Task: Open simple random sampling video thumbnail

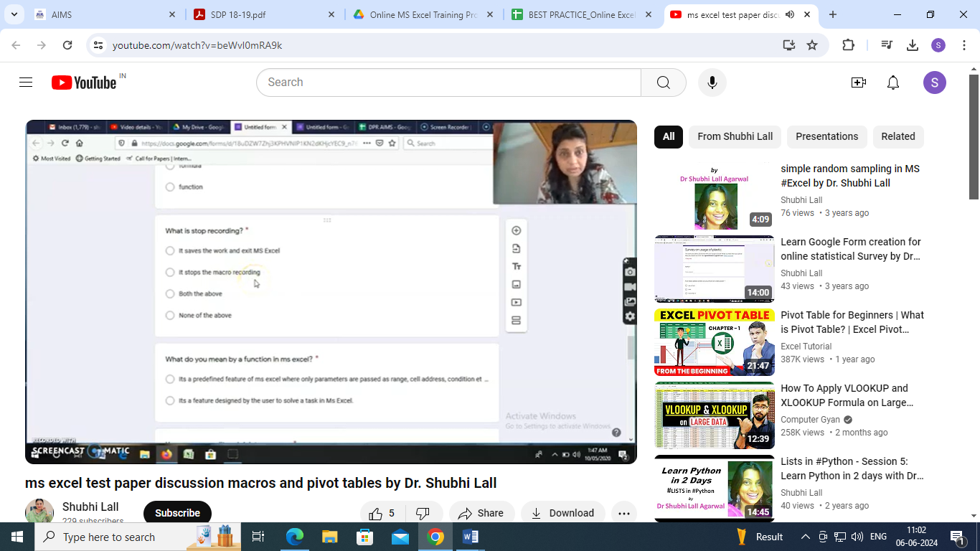Action: 714,196
